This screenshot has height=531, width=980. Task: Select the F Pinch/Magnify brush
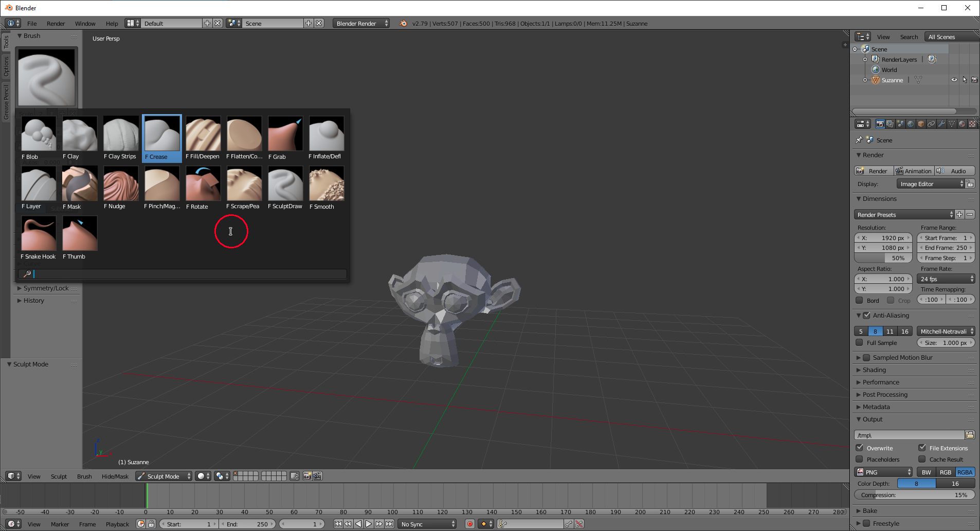click(162, 188)
